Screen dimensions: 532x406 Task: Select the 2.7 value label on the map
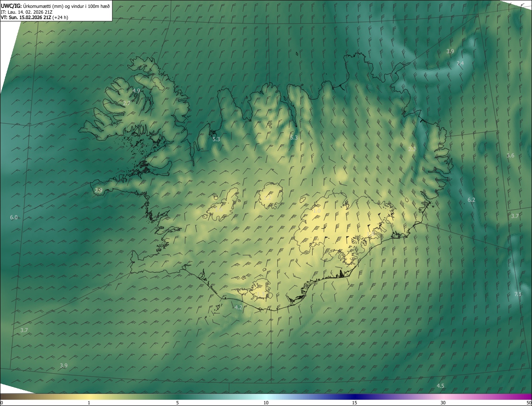coord(127,103)
